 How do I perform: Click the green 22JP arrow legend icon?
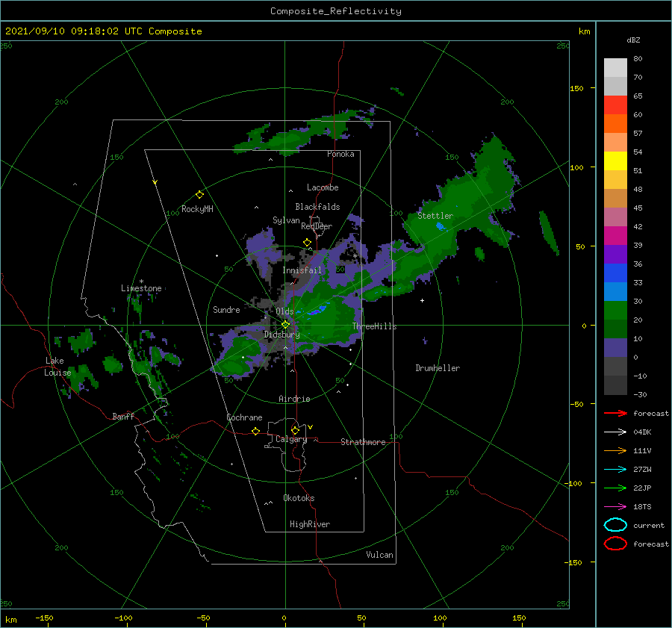point(615,488)
